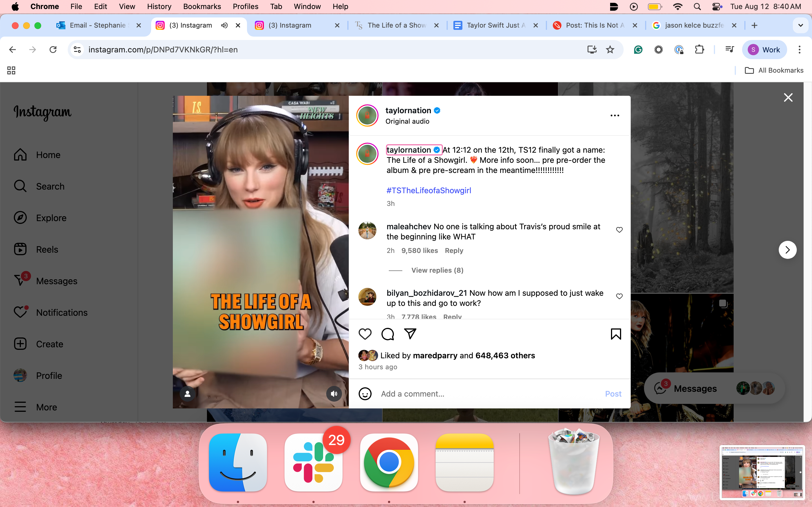
Task: Open Messages showing 3 notifications
Action: 56,281
